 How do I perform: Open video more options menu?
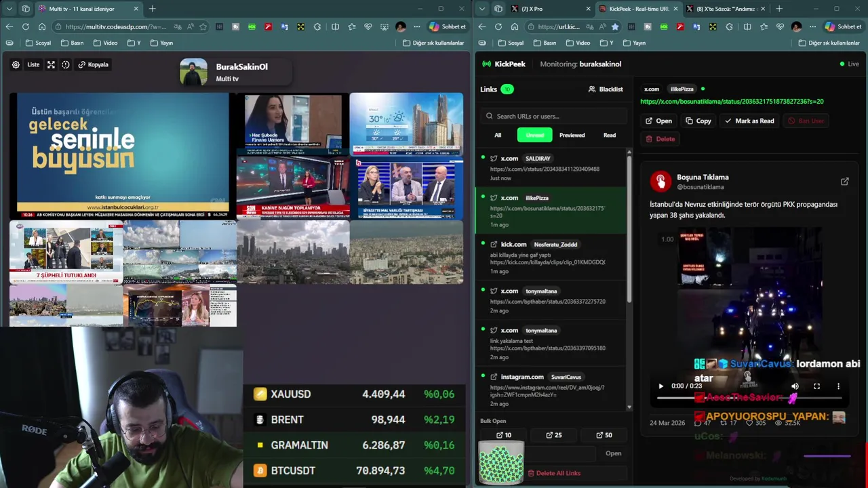pyautogui.click(x=838, y=386)
